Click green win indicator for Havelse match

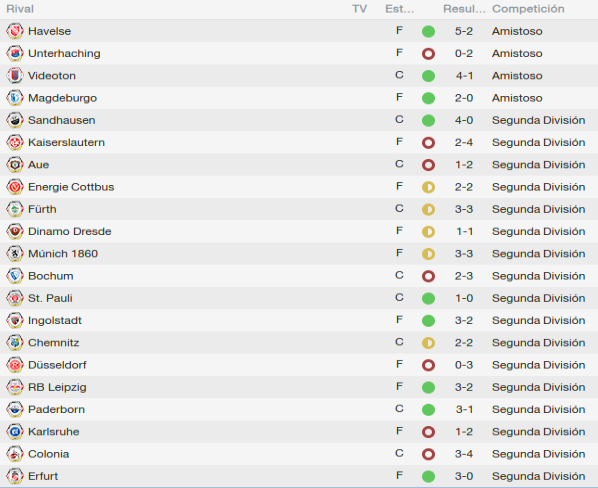click(x=428, y=31)
